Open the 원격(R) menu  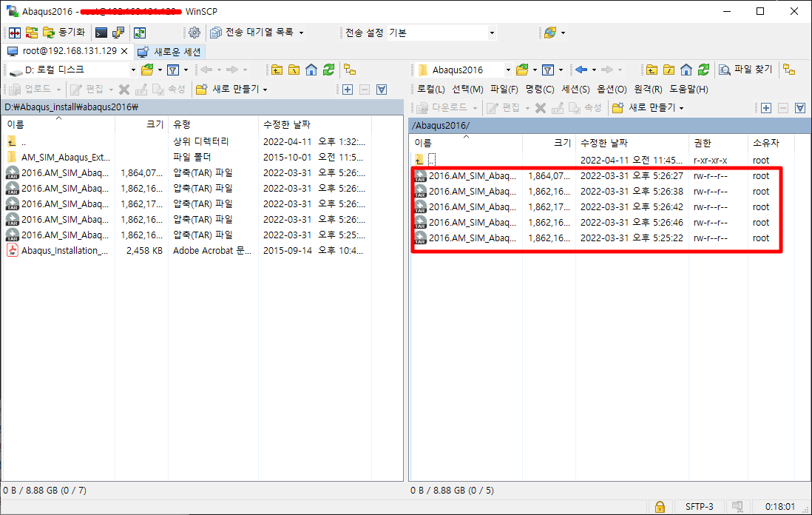pyautogui.click(x=649, y=89)
